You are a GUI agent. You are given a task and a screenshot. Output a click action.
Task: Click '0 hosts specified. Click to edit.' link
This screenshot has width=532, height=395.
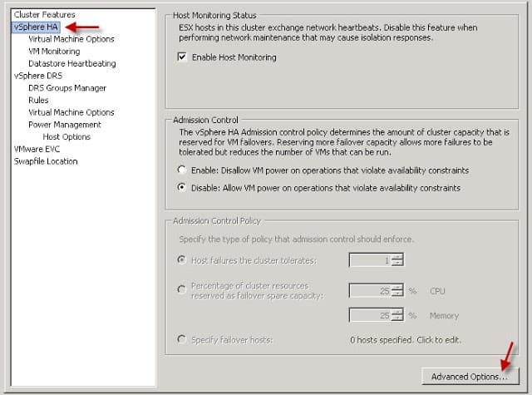[x=406, y=340]
